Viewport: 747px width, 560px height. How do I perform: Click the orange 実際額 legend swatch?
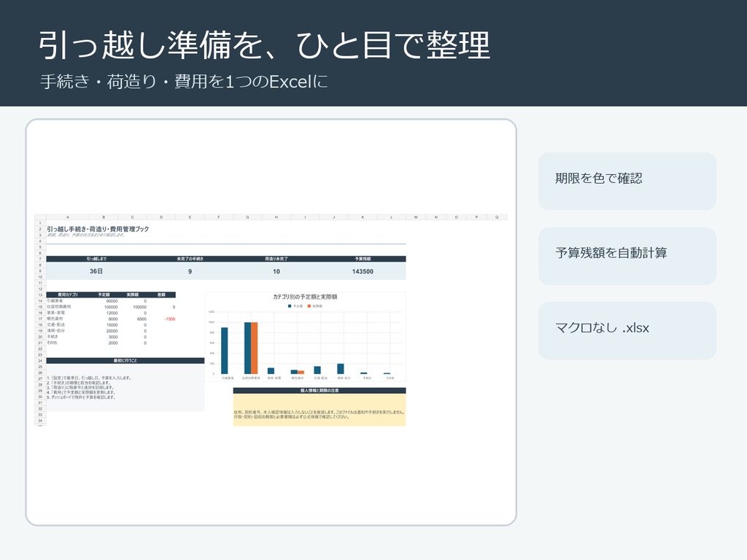[x=309, y=306]
